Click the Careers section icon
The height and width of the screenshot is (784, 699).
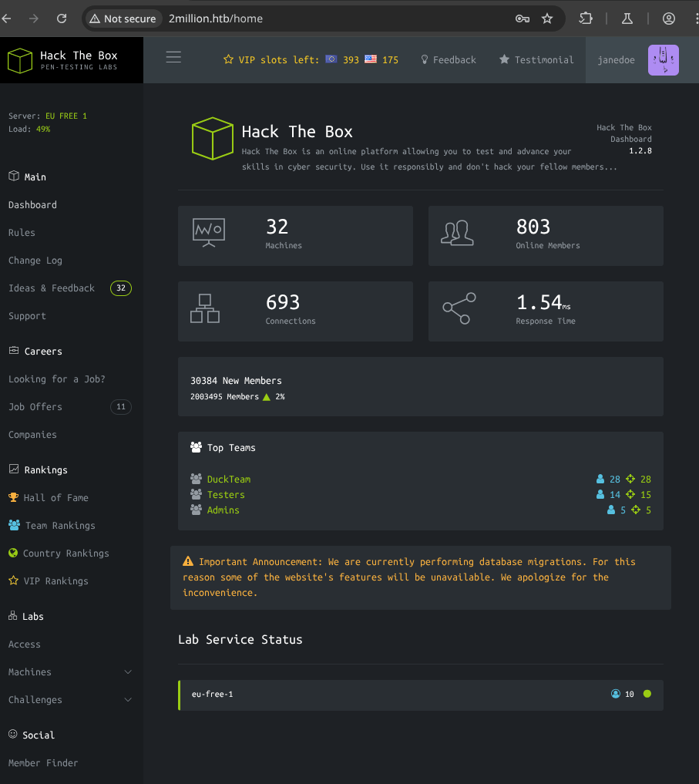coord(14,351)
